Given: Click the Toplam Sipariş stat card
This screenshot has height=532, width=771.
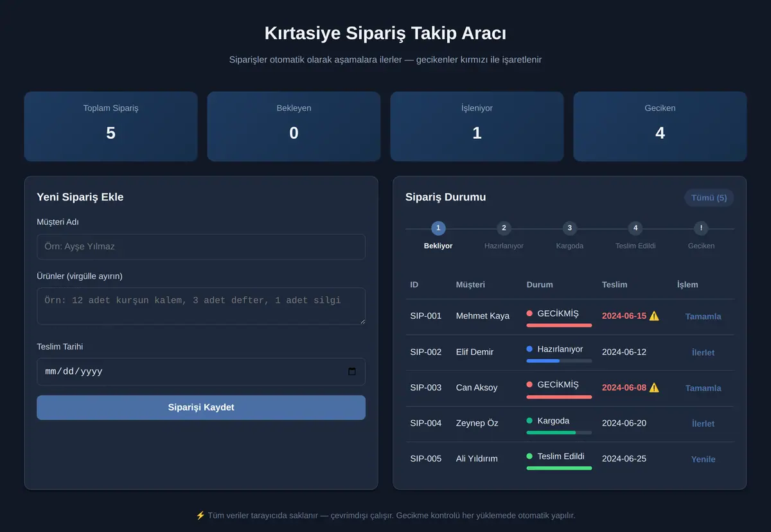Looking at the screenshot, I should (x=111, y=126).
